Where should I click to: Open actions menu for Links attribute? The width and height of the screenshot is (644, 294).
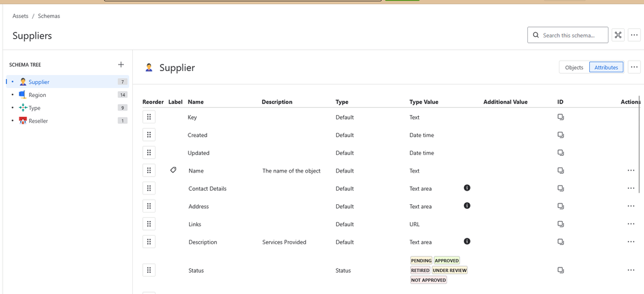(x=631, y=224)
